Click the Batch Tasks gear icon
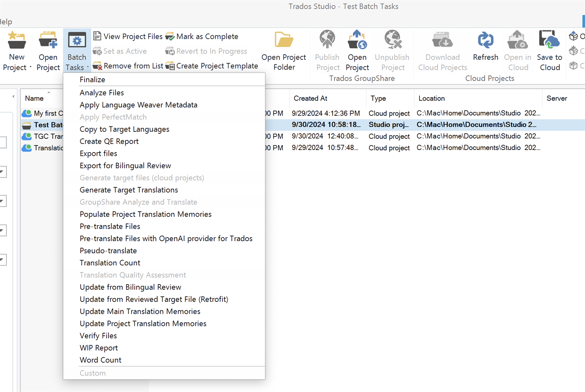This screenshot has width=585, height=392. [77, 41]
